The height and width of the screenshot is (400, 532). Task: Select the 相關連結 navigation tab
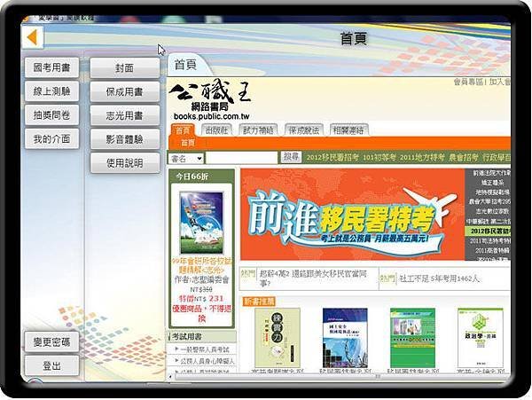pyautogui.click(x=348, y=130)
